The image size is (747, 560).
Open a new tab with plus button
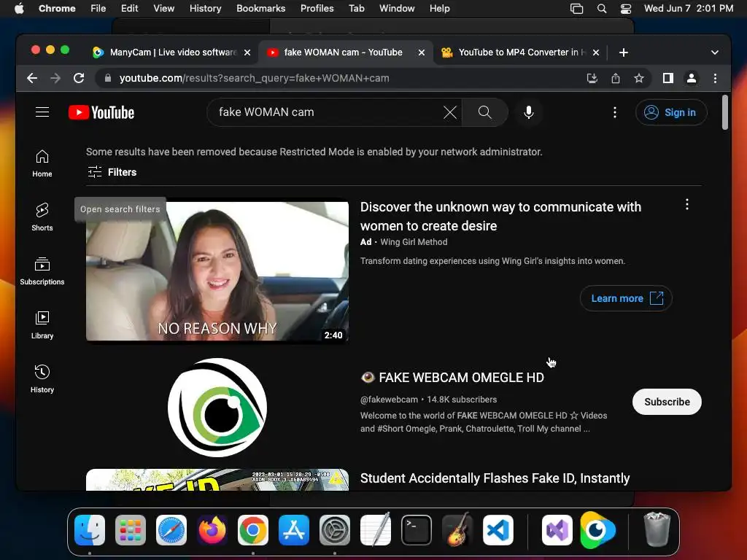[x=624, y=52]
